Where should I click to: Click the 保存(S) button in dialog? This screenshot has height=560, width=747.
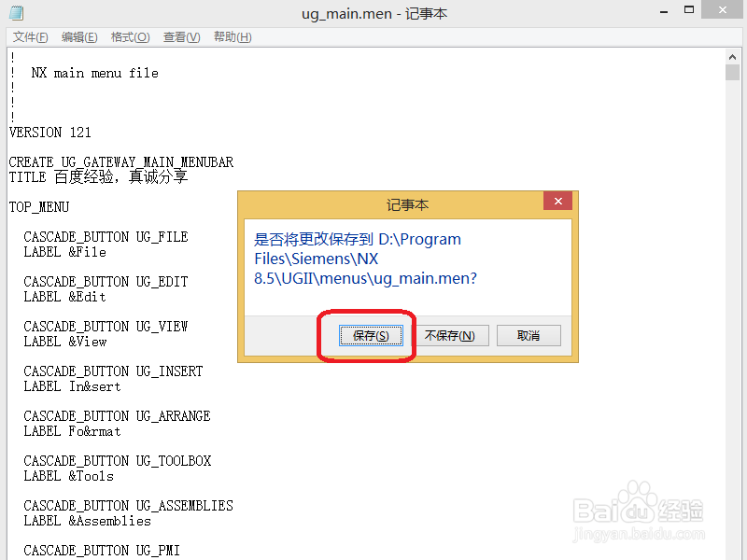click(x=371, y=336)
